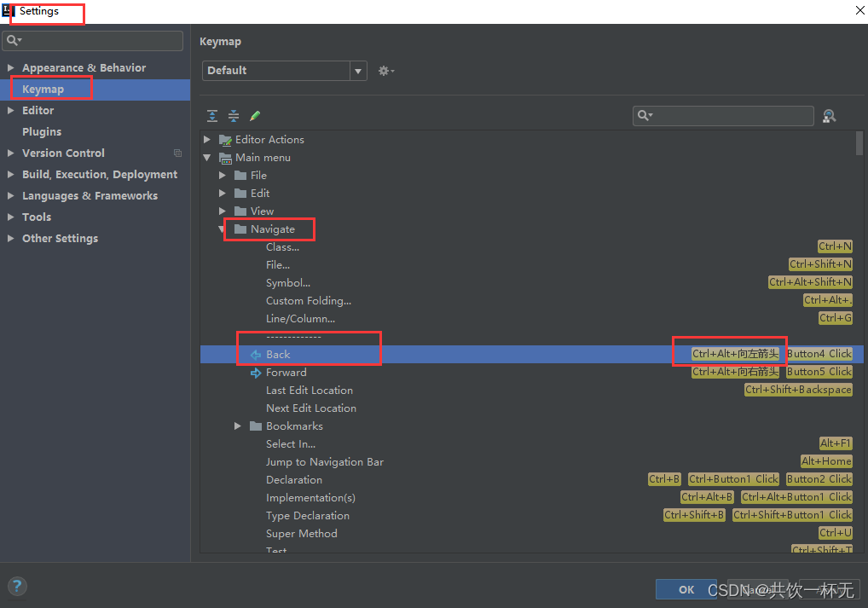Click the help question mark icon

click(17, 586)
